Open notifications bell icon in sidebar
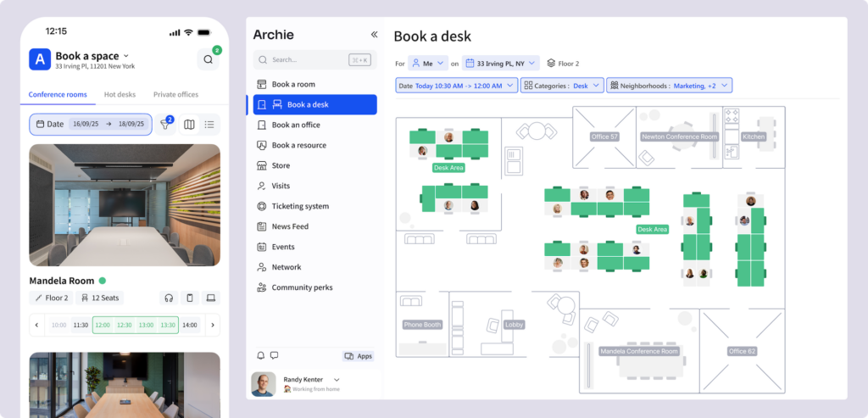The height and width of the screenshot is (418, 868). [261, 355]
